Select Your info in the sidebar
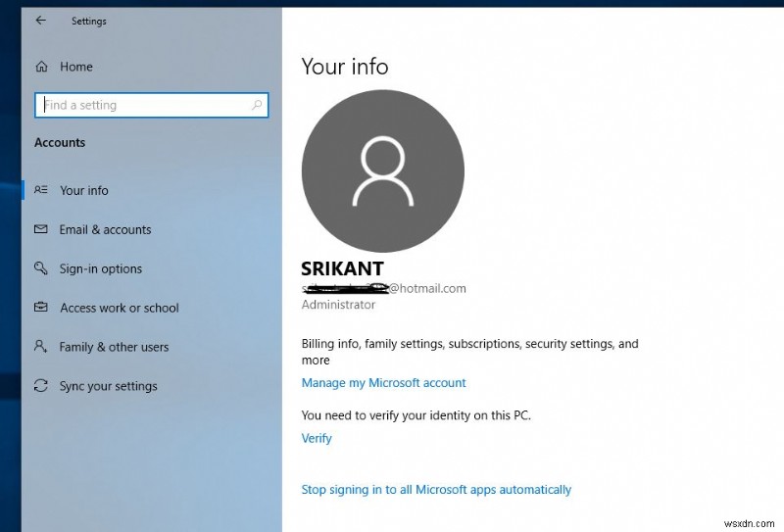Viewport: 784px width, 532px height. [x=84, y=190]
